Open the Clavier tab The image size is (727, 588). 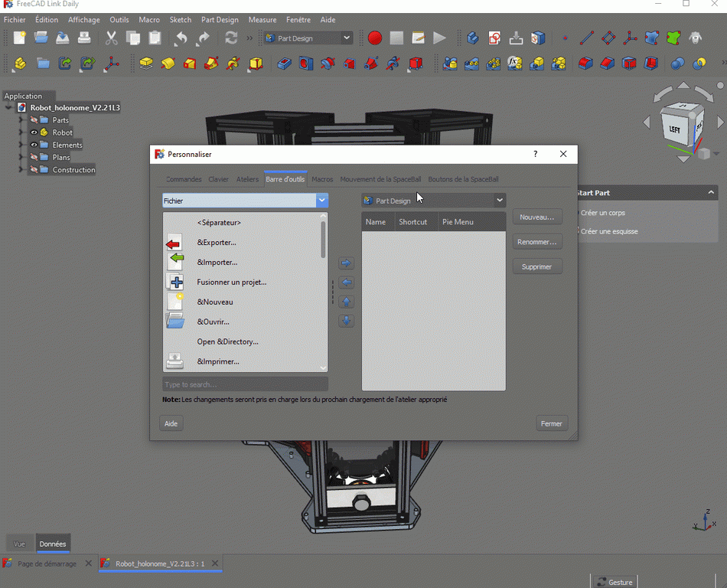pos(218,179)
